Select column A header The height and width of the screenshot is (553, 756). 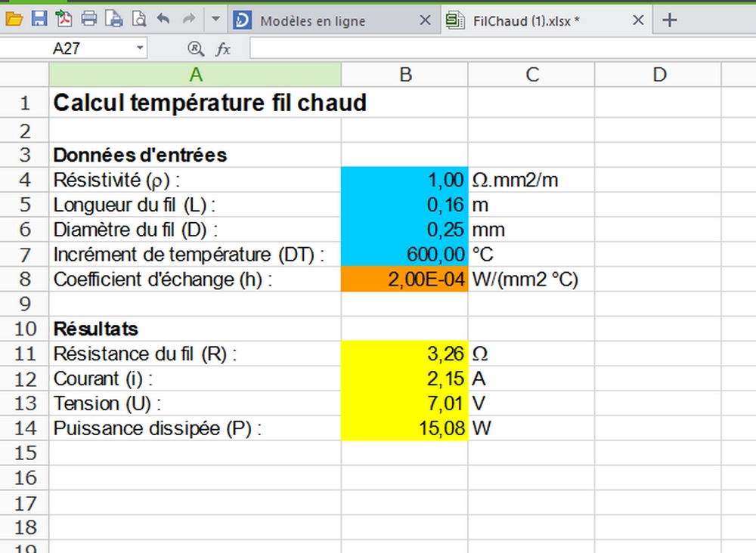tap(195, 75)
